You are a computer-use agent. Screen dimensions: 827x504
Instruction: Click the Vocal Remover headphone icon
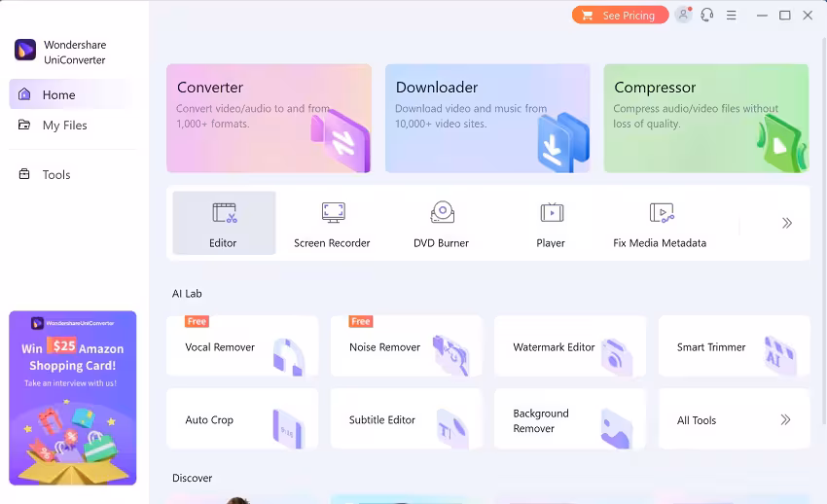coord(289,357)
